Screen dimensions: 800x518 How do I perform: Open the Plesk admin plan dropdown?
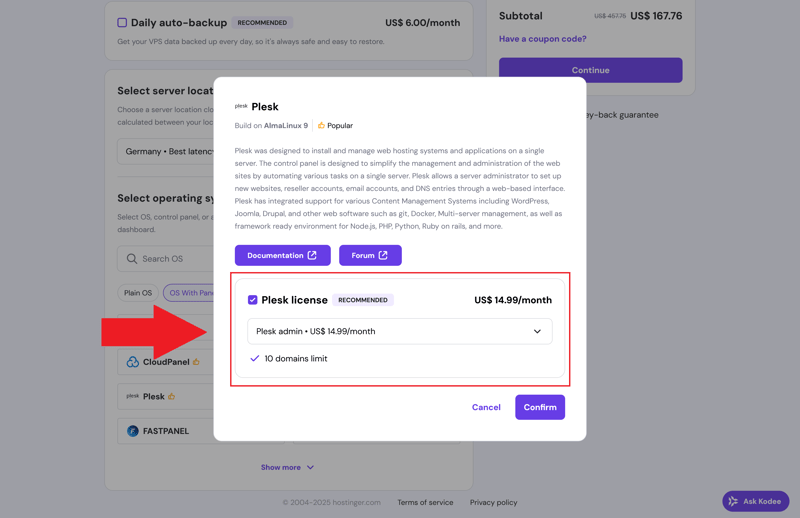(399, 331)
